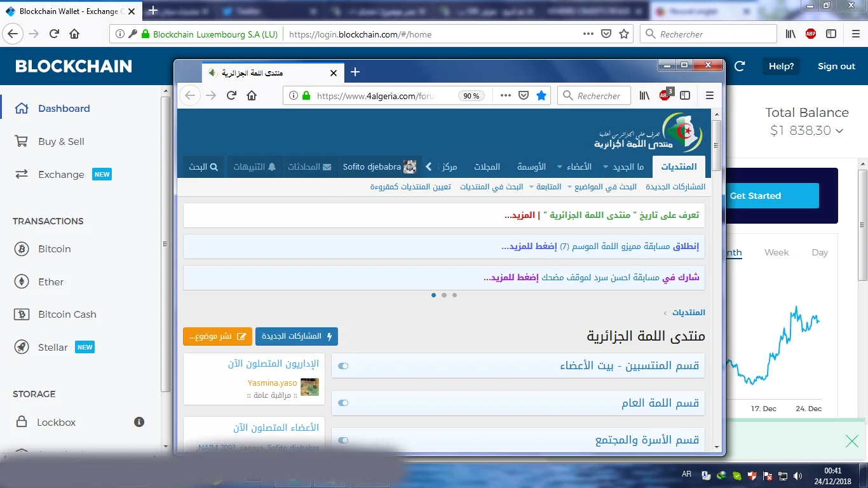Expand the Total Balance dropdown chevron
This screenshot has height=488, width=868.
click(839, 131)
